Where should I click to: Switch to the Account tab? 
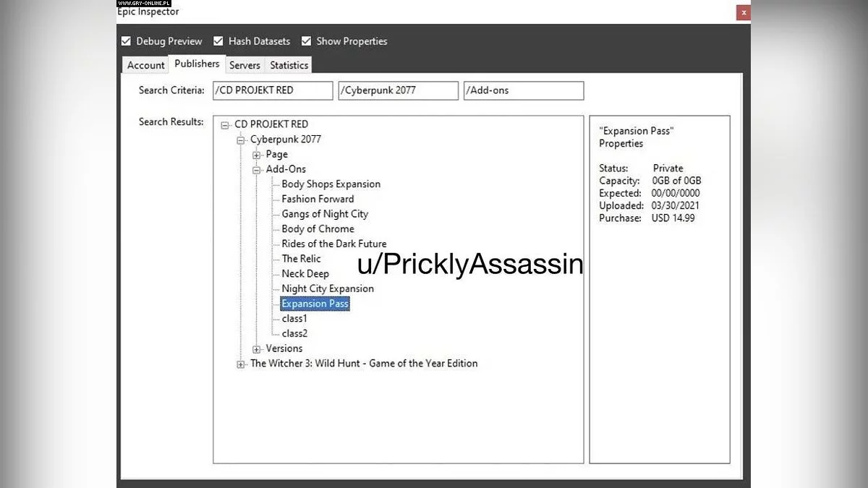(x=146, y=65)
